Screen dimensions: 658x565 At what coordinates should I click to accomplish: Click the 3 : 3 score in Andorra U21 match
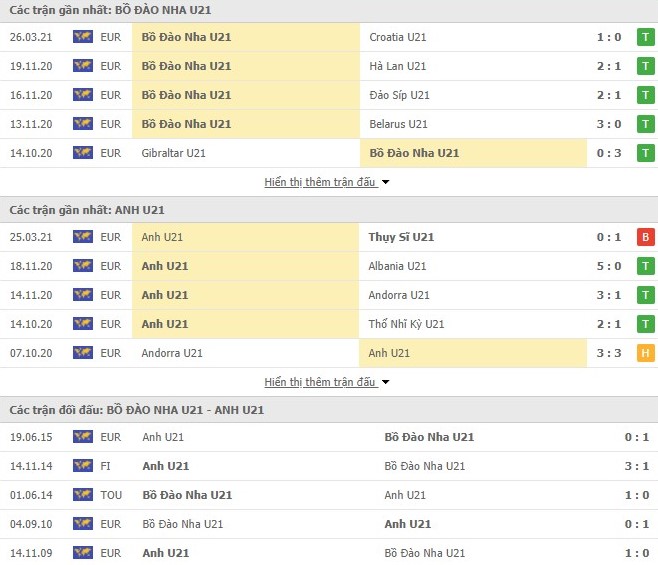[607, 353]
